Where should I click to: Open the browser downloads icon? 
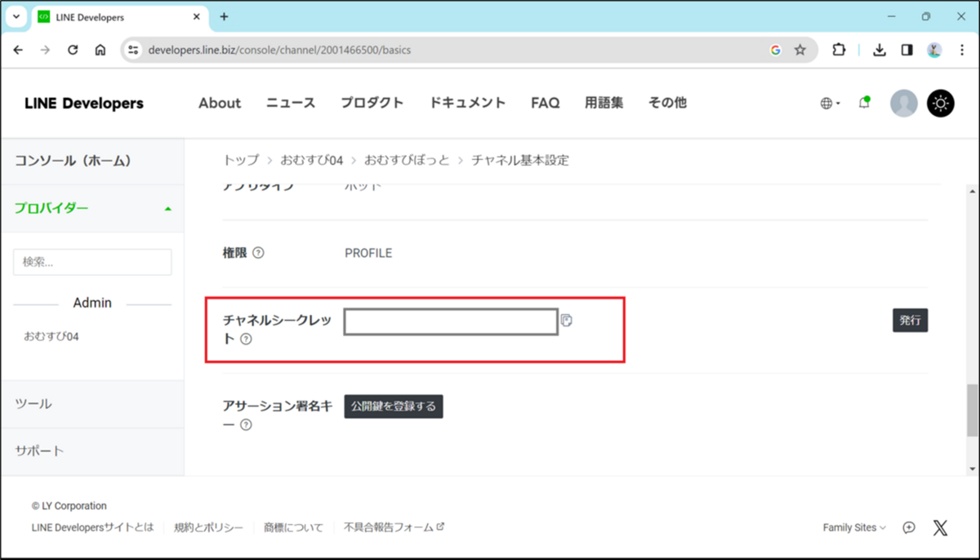[x=880, y=50]
